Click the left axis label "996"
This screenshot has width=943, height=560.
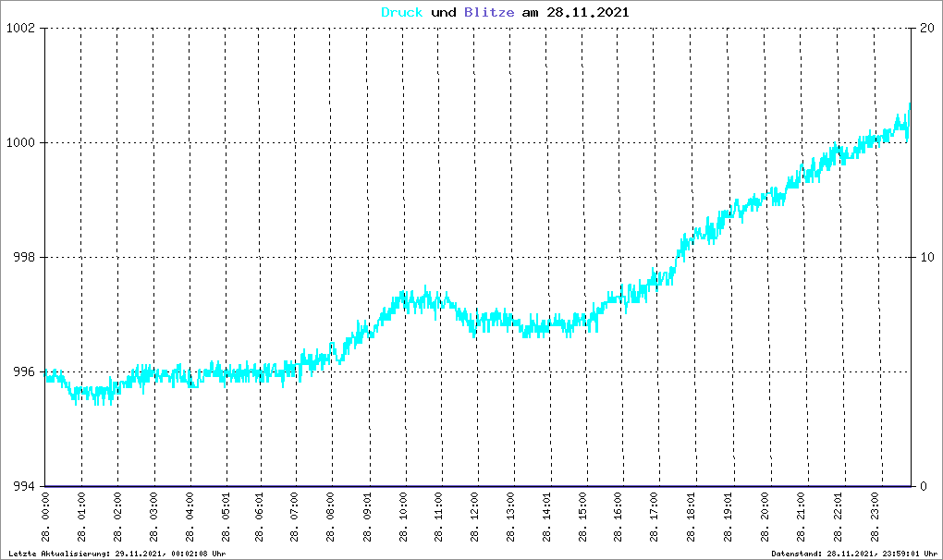[x=24, y=371]
